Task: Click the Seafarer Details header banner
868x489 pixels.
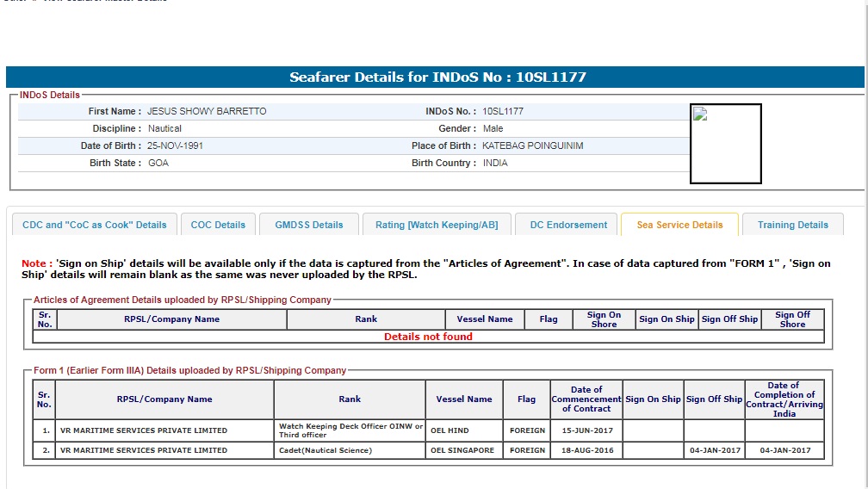Action: click(x=437, y=77)
